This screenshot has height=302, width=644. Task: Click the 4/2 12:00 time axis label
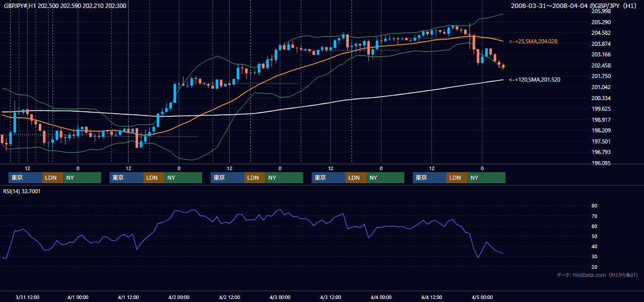click(x=229, y=297)
